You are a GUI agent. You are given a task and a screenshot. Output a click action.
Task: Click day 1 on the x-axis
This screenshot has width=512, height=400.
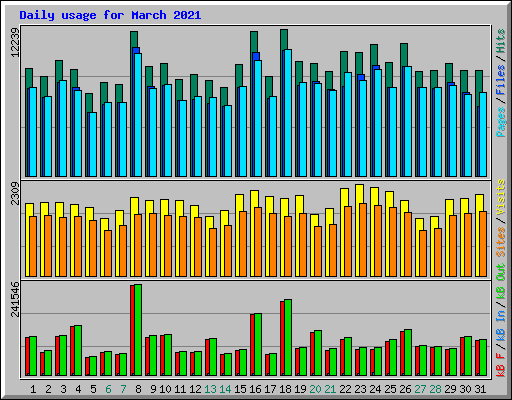point(33,389)
